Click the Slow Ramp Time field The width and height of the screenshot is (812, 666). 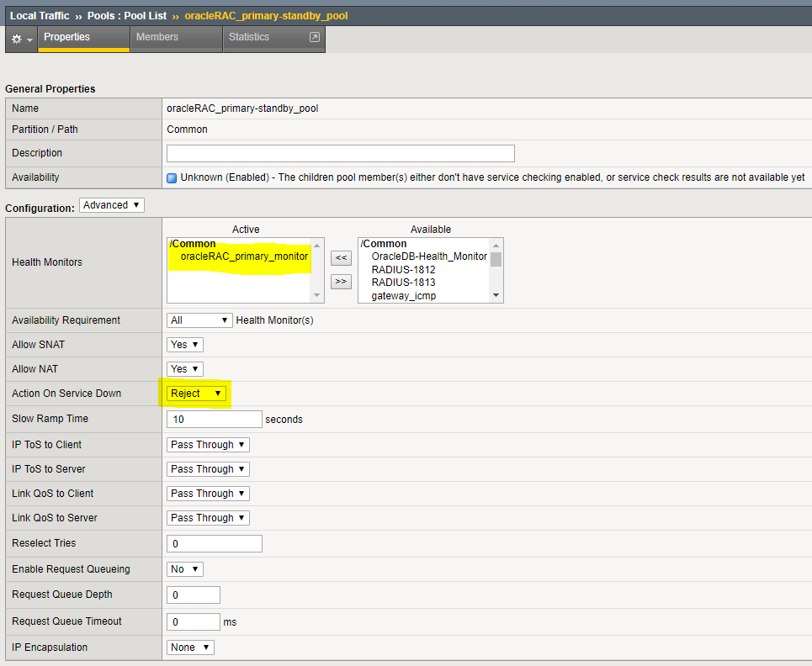point(215,419)
